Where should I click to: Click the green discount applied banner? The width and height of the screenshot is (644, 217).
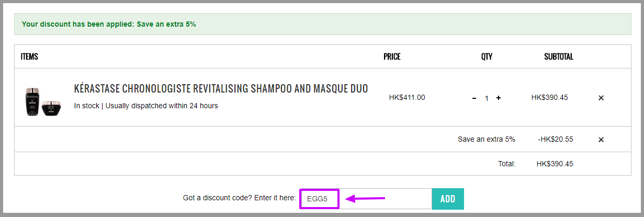click(x=322, y=24)
